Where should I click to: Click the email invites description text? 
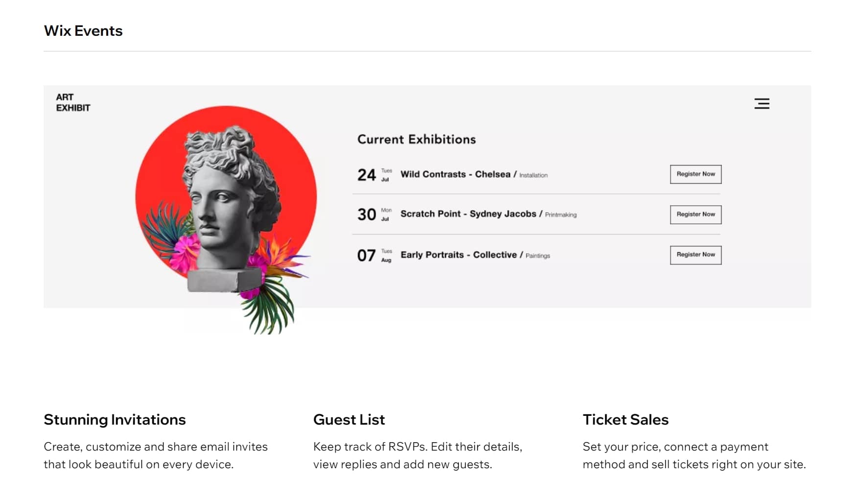(156, 455)
